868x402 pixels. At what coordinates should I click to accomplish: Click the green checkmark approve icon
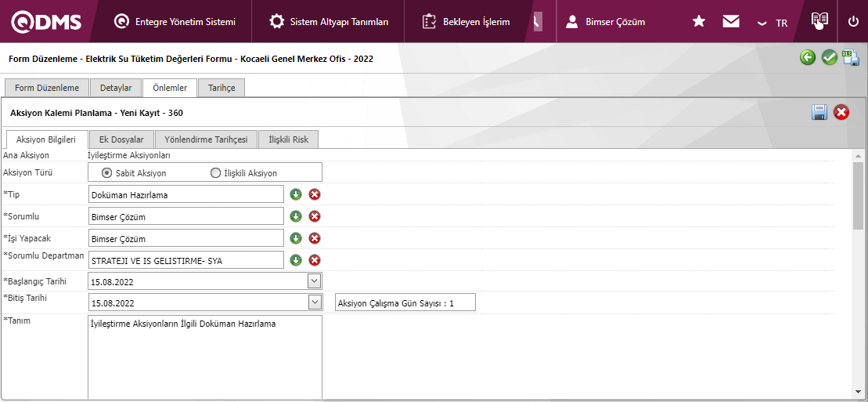[x=830, y=57]
